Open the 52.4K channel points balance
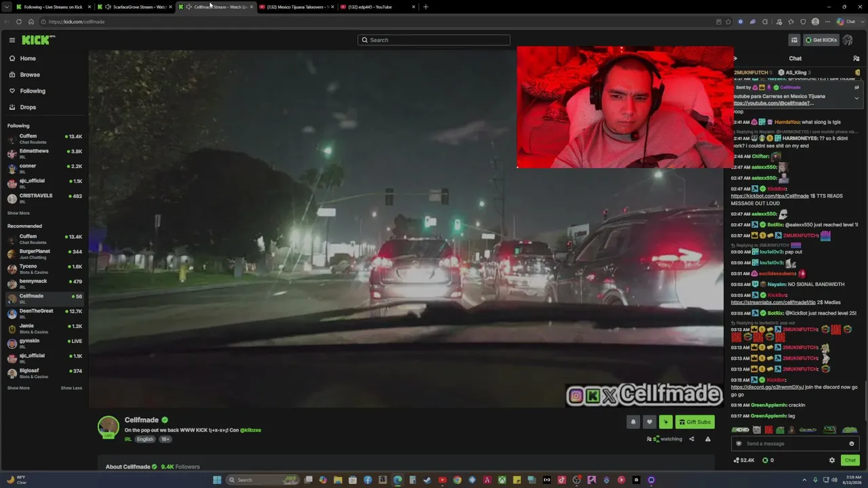868x488 pixels. tap(744, 460)
